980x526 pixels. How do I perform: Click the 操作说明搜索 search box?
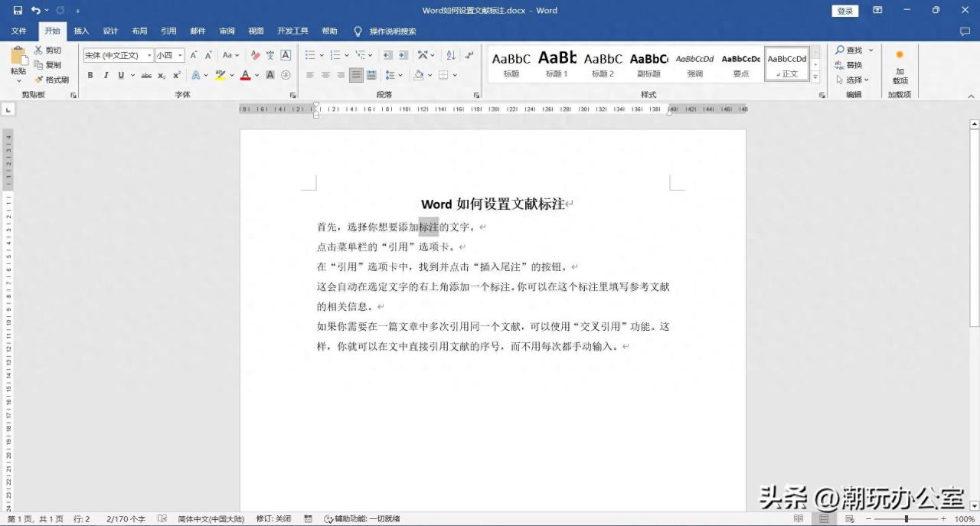click(x=384, y=31)
